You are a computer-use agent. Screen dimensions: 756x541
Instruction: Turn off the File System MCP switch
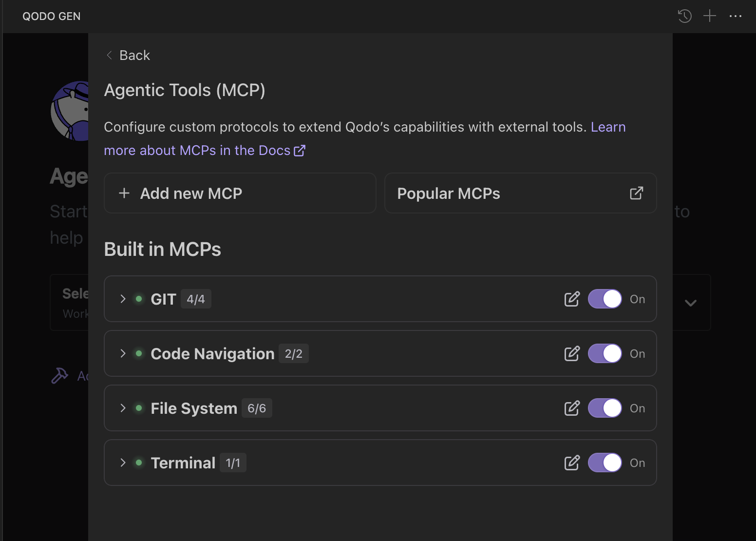coord(605,408)
